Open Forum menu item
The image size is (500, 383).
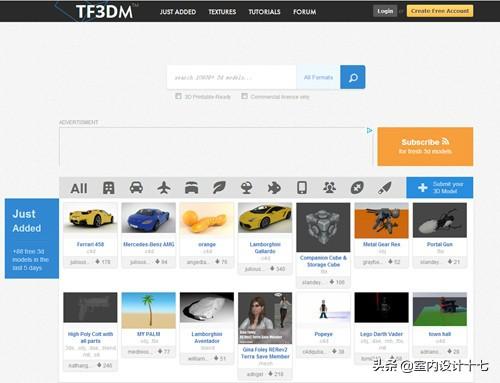(x=305, y=12)
